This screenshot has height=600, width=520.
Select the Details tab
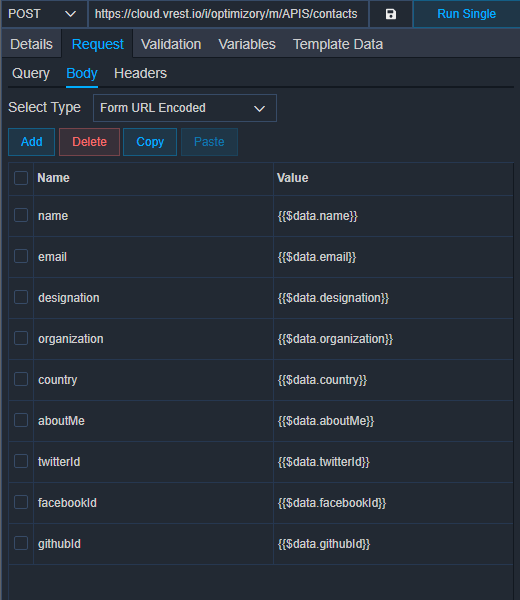pos(31,44)
